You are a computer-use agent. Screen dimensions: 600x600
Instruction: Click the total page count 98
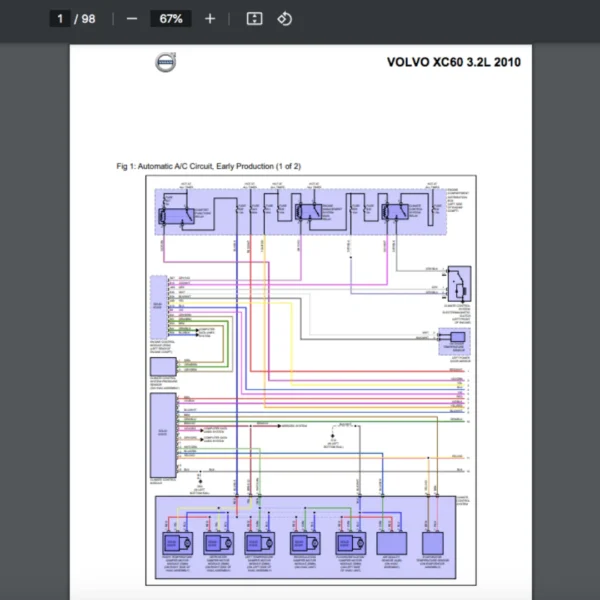pyautogui.click(x=88, y=19)
